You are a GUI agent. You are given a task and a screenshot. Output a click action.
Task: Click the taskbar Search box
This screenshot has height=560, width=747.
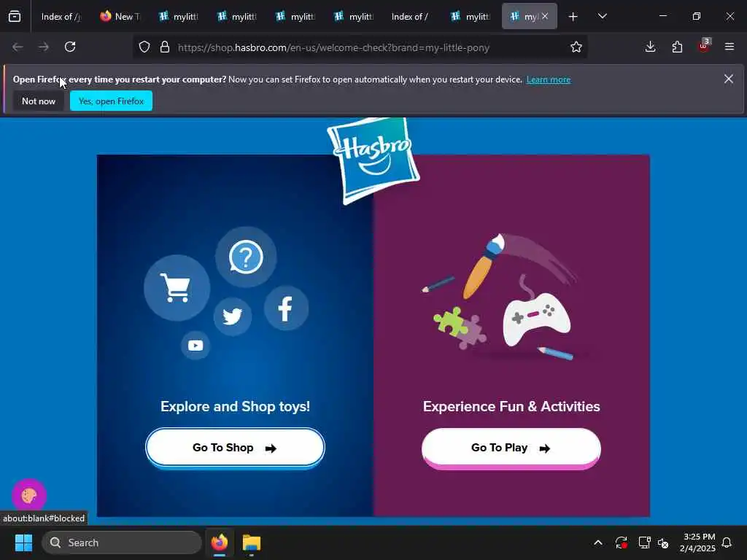122,542
